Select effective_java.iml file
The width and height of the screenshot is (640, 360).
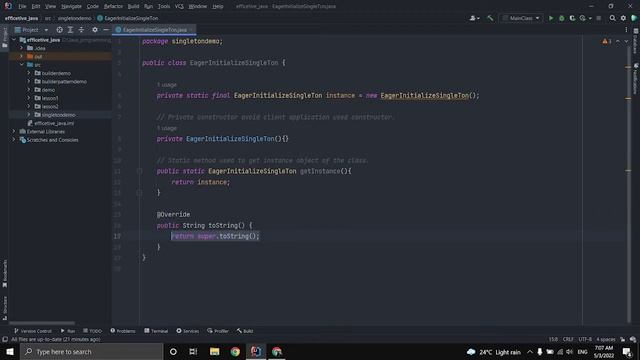[x=51, y=123]
